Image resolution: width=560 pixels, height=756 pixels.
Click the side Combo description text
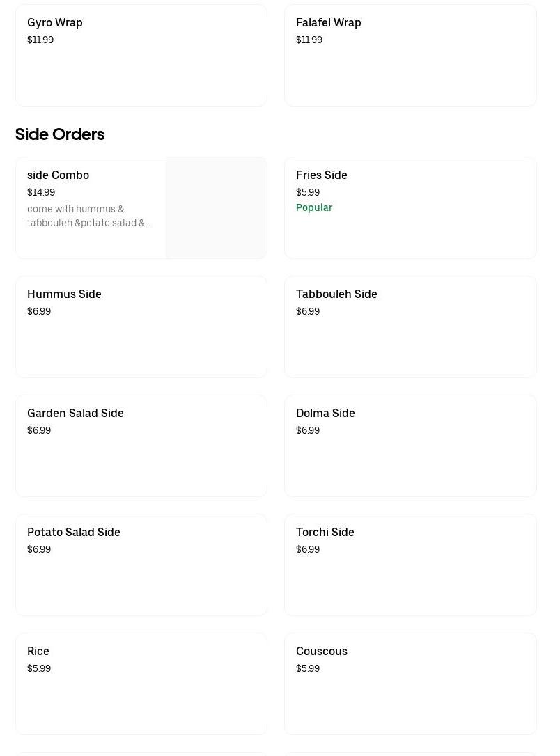coord(89,216)
